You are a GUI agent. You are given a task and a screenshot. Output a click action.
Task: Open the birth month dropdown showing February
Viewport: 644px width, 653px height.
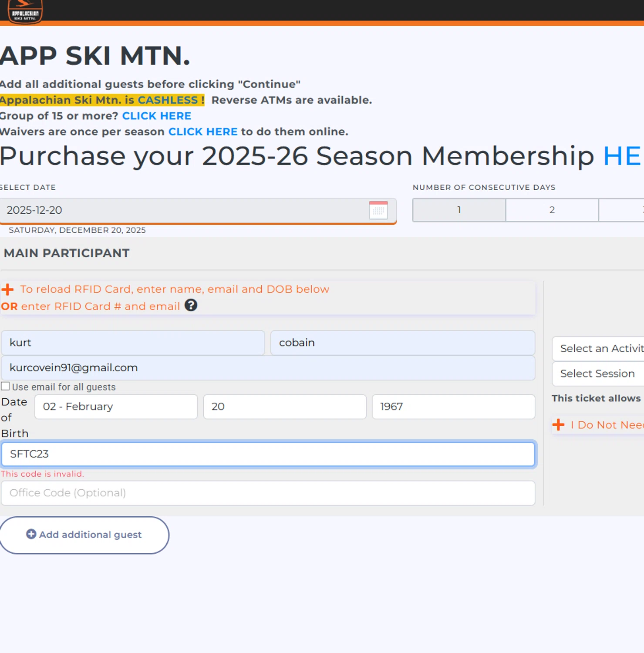coord(116,407)
